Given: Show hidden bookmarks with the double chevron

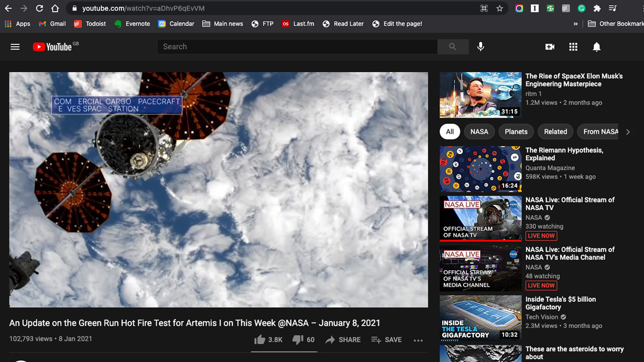Looking at the screenshot, I should coord(576,24).
